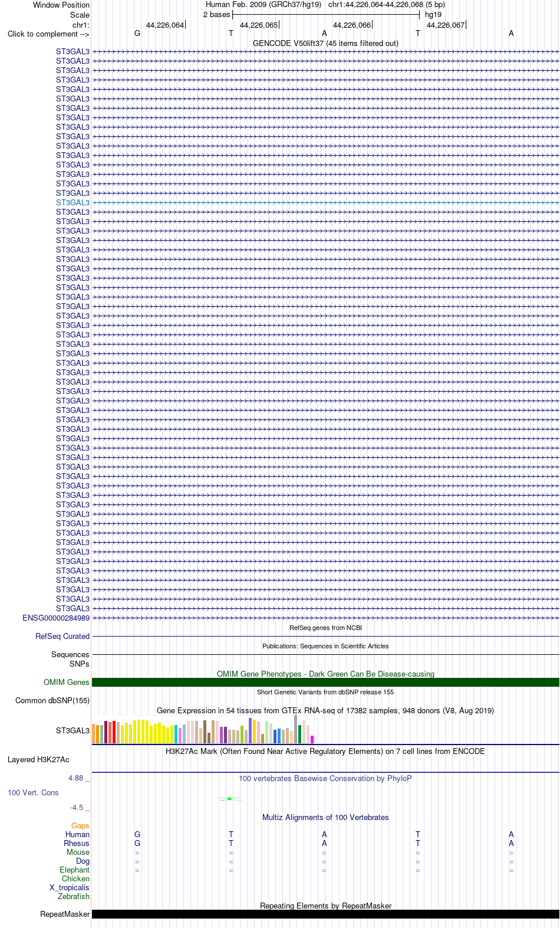Open '100 vertebrates Basewise Conservation by PhyloP' title
Viewport: 560px width, 928px height.
pyautogui.click(x=325, y=778)
